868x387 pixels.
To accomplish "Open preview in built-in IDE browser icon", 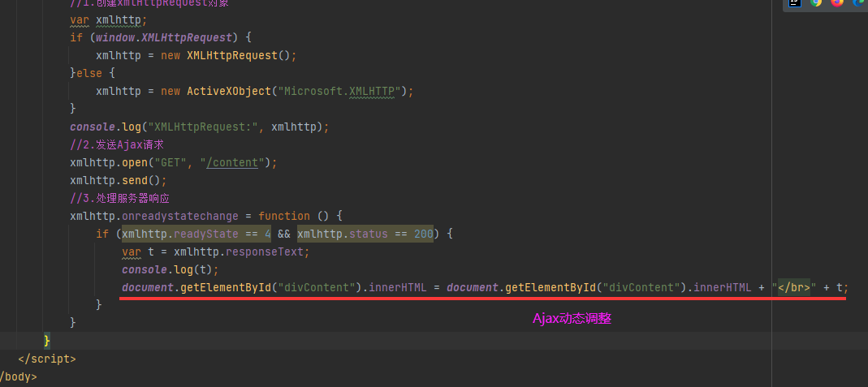I will 796,2.
